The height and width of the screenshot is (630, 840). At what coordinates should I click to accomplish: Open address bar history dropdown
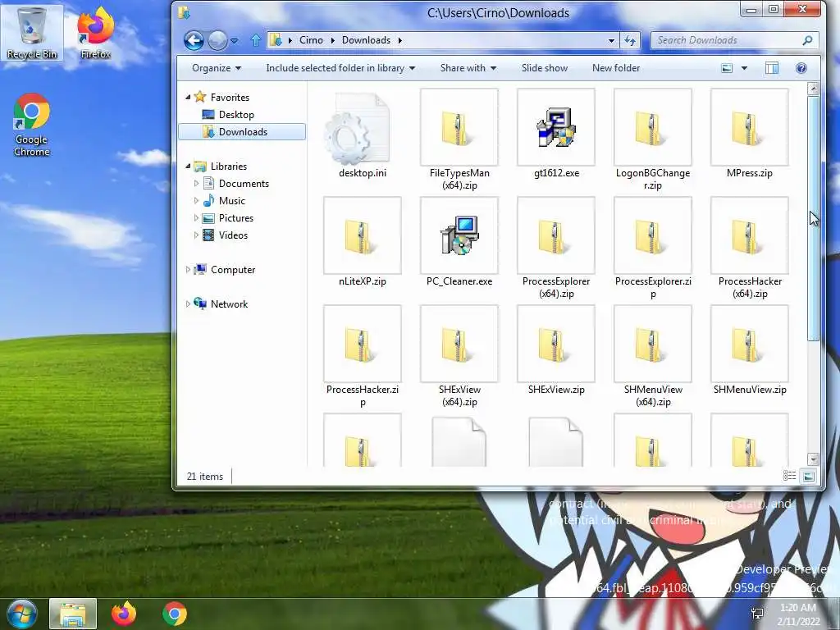611,40
